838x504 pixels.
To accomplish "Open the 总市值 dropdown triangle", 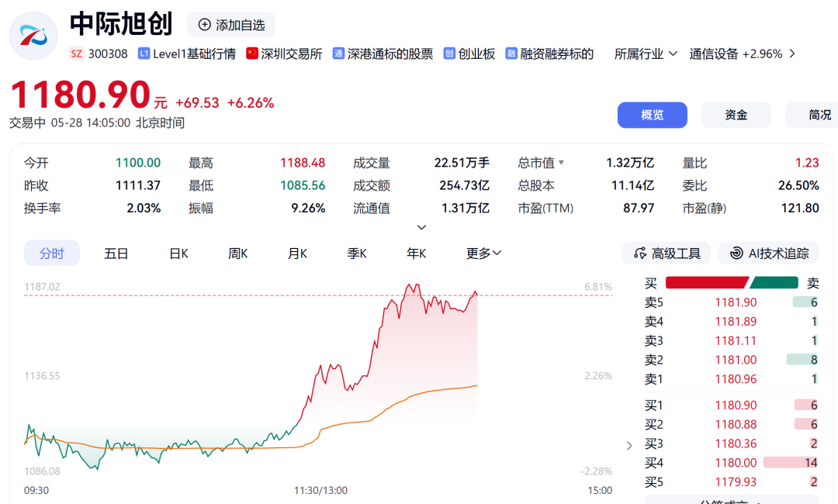I will [x=561, y=162].
